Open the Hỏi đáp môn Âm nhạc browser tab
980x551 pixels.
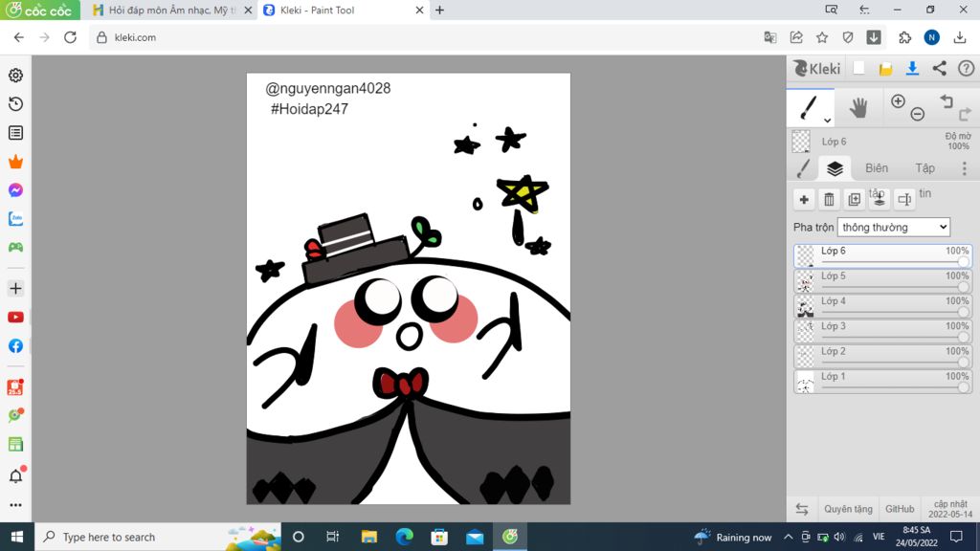[x=167, y=11]
